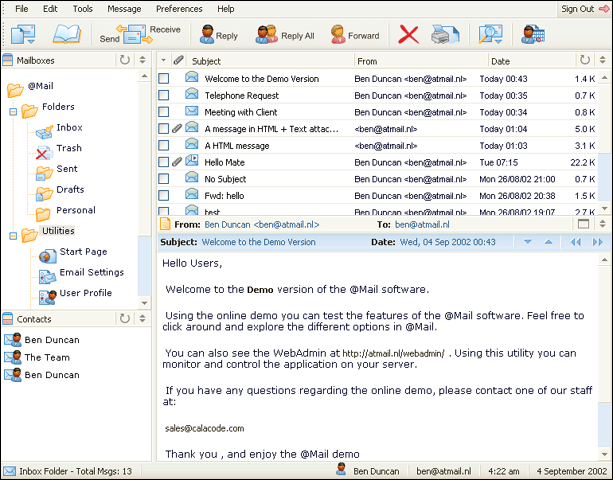Open the Help menu
The height and width of the screenshot is (480, 613).
(226, 9)
